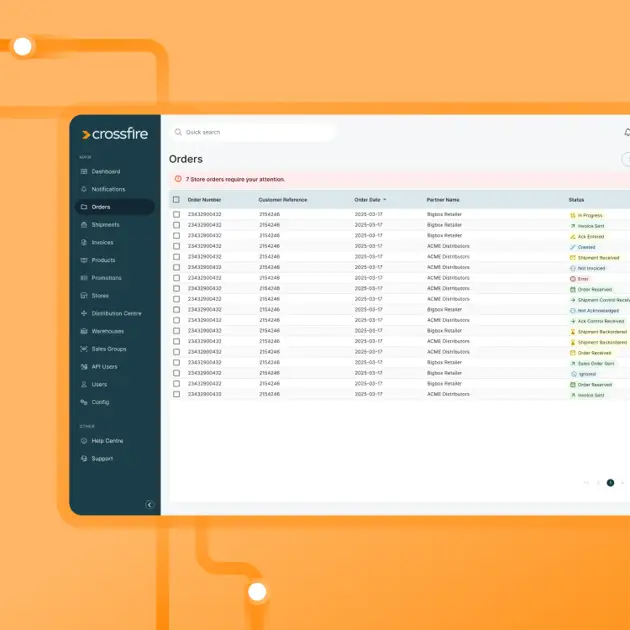Click the Support link in sidebar
The image size is (630, 630).
pyautogui.click(x=102, y=459)
